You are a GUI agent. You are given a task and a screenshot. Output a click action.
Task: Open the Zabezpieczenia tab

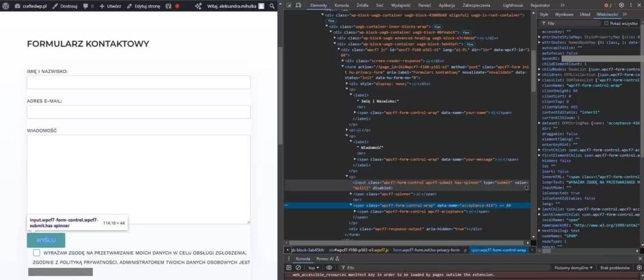tap(475, 5)
